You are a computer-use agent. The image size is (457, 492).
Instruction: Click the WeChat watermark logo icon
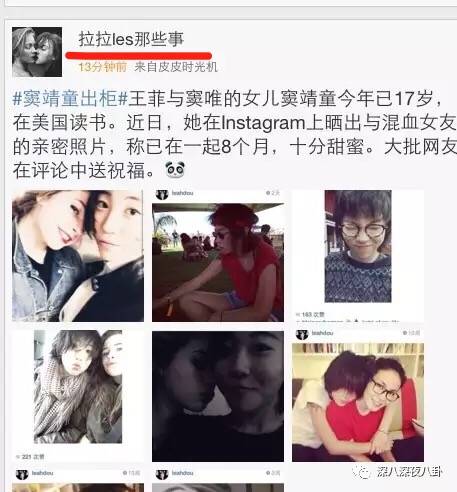tap(361, 472)
